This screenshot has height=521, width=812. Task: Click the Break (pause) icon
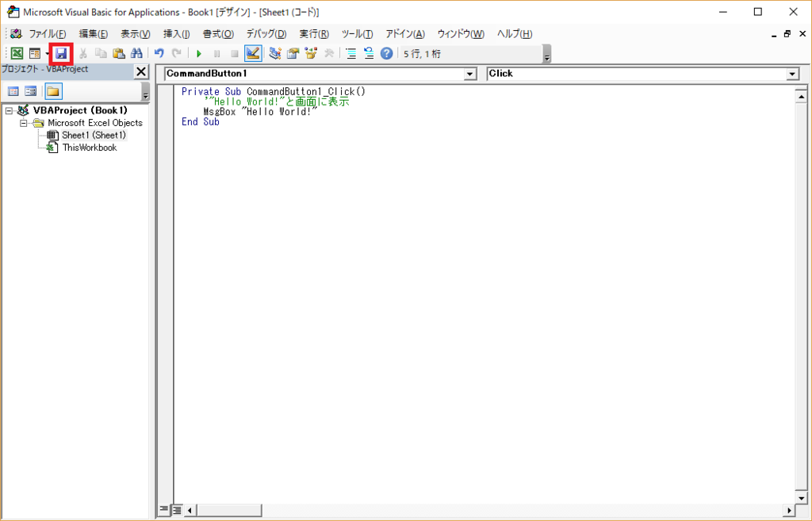pos(217,53)
